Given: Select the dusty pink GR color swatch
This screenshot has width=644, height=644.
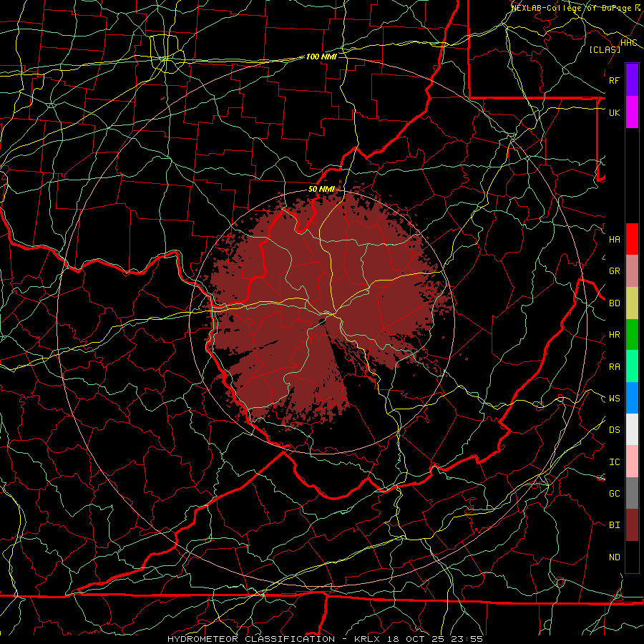Looking at the screenshot, I should click(x=632, y=271).
